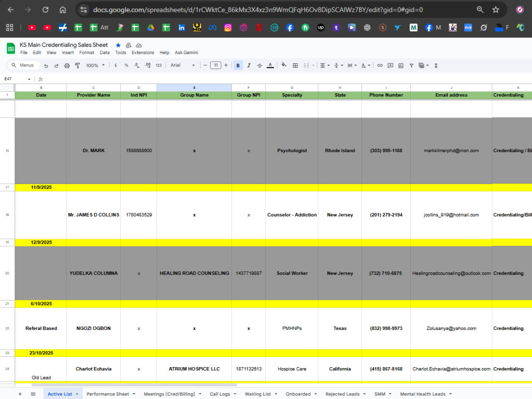Open the Google Drive bookmark
532x399 pixels.
[151, 28]
